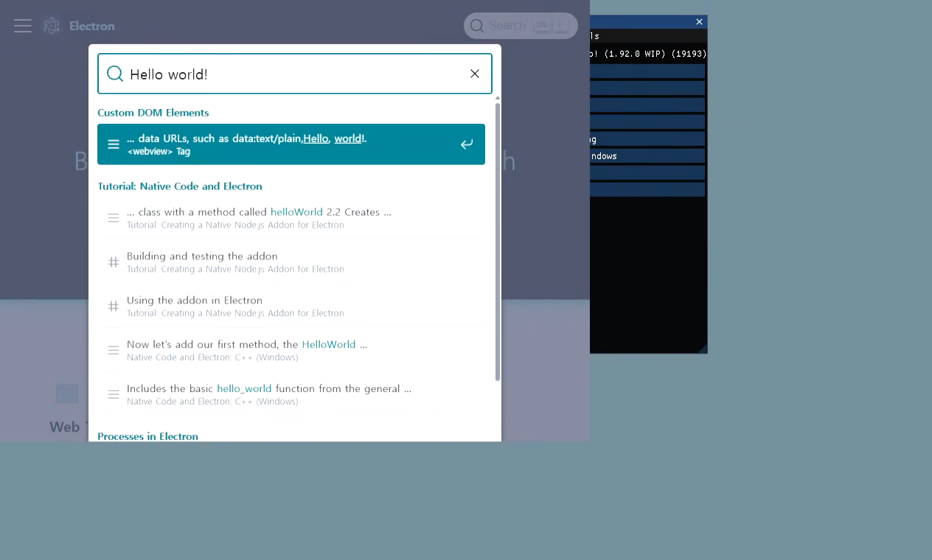The image size is (932, 560).
Task: Open 'Includes the basic hello_world function' result
Action: coord(291,395)
